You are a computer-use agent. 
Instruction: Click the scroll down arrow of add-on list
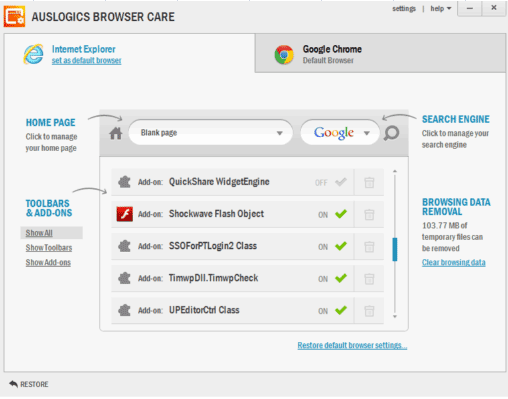pyautogui.click(x=395, y=316)
